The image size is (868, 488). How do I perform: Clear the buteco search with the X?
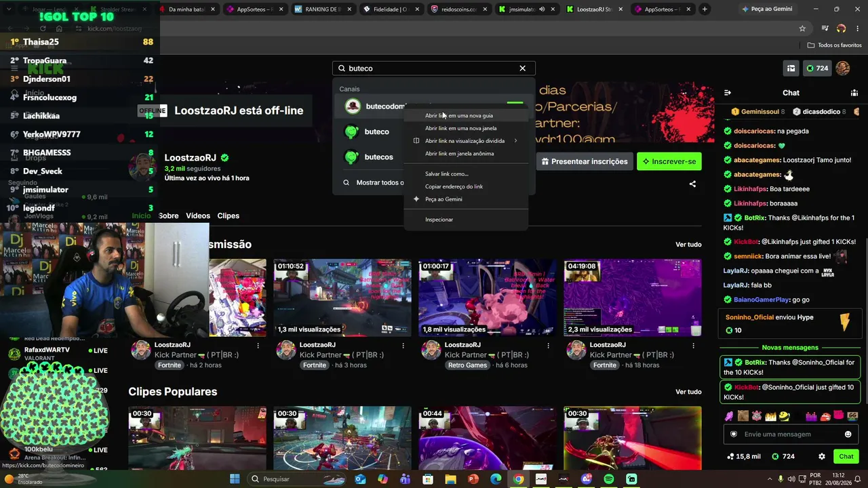522,68
